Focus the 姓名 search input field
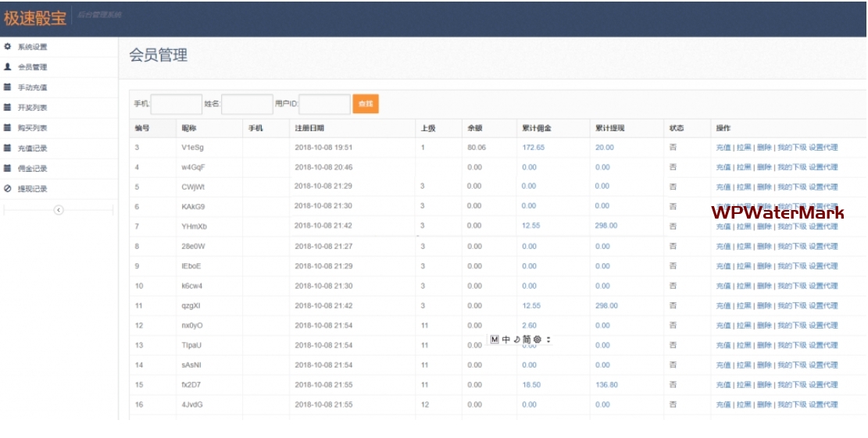 click(x=247, y=104)
